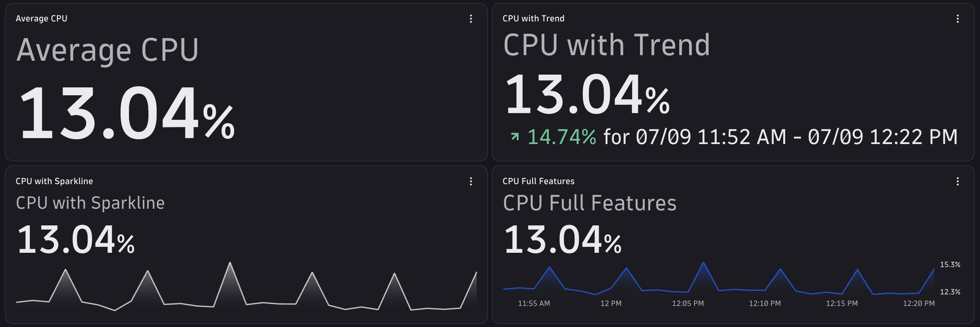This screenshot has height=327, width=980.
Task: Click the 12:20 PM axis label
Action: tap(919, 304)
